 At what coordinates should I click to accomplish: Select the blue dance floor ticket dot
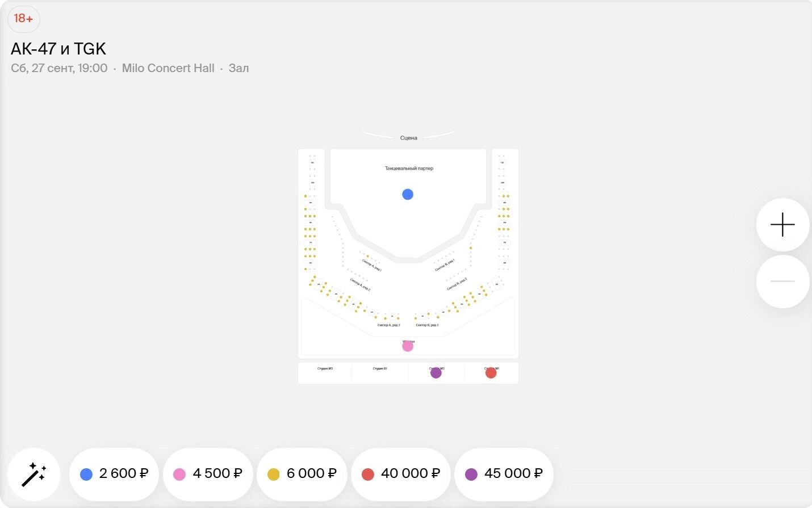click(408, 195)
